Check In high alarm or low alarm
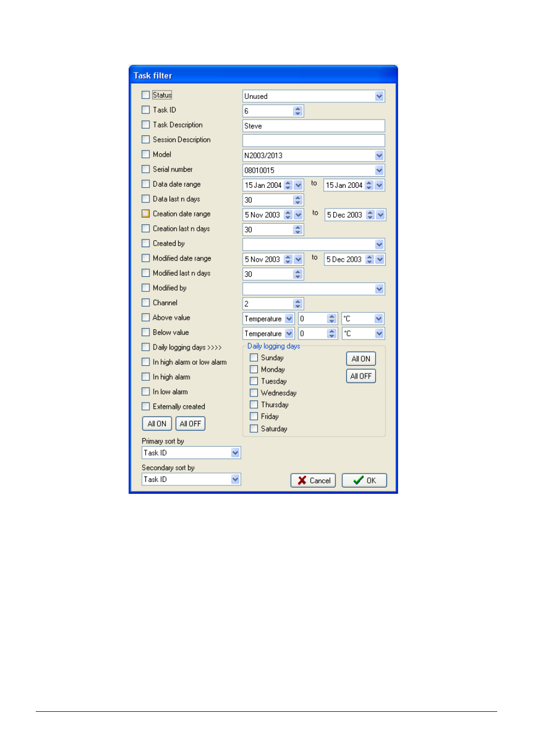 click(x=145, y=362)
